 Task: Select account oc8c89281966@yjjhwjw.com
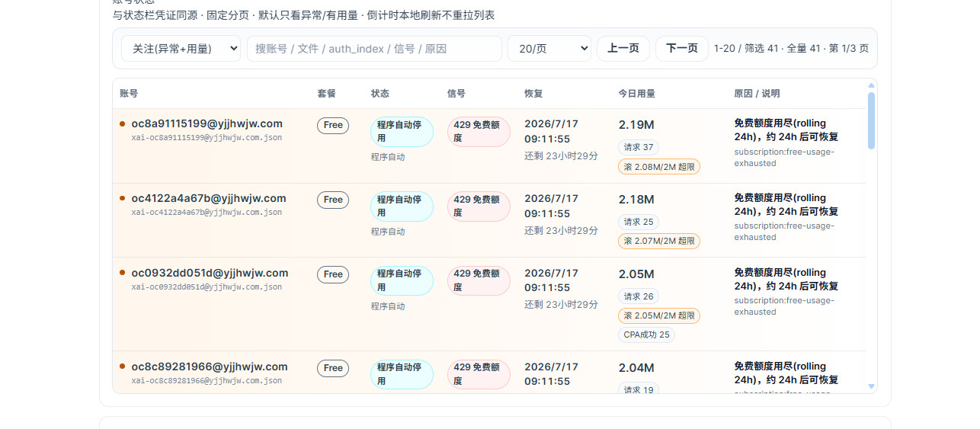pyautogui.click(x=210, y=367)
